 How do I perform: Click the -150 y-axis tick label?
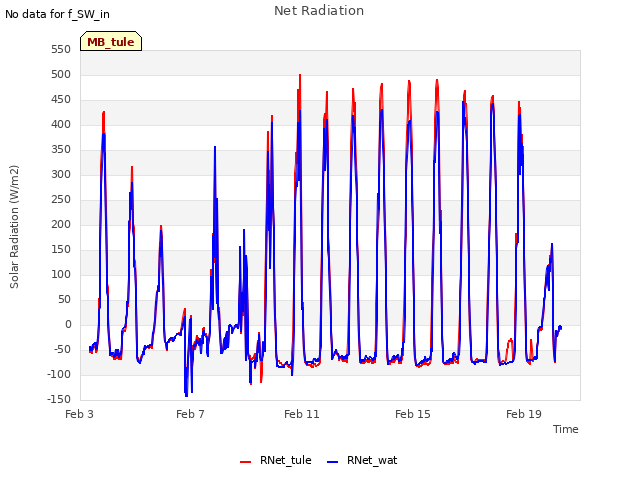[x=59, y=399]
